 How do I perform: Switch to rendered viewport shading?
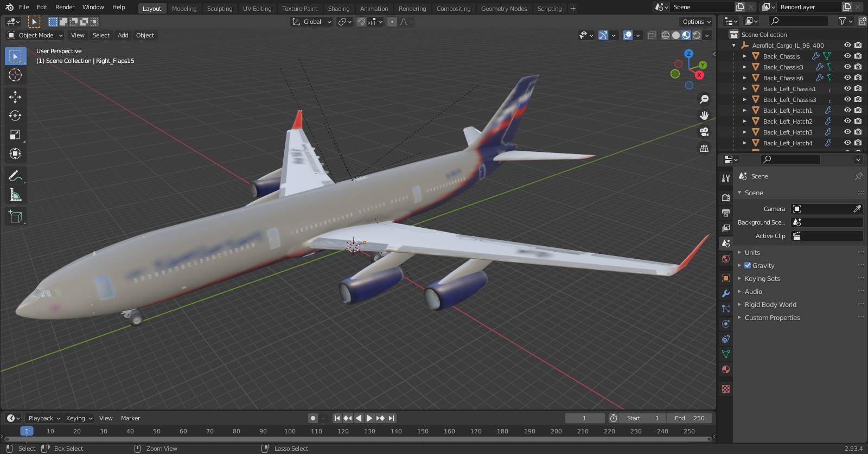697,35
